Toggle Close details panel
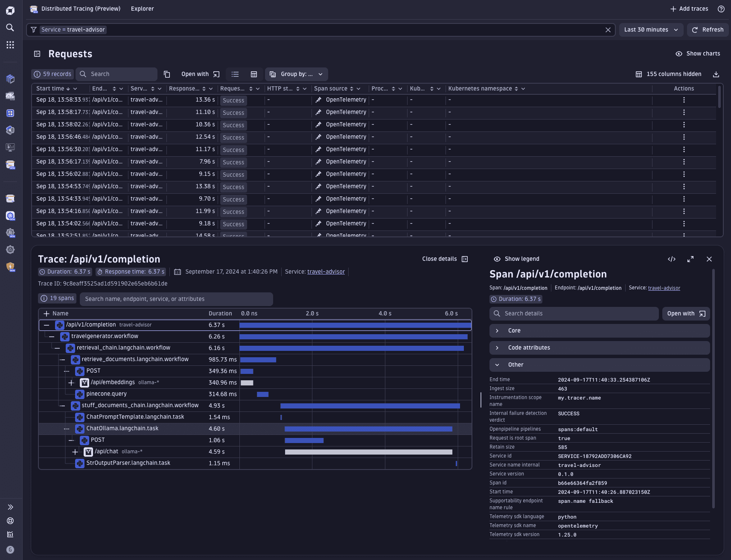The image size is (731, 560). click(445, 259)
